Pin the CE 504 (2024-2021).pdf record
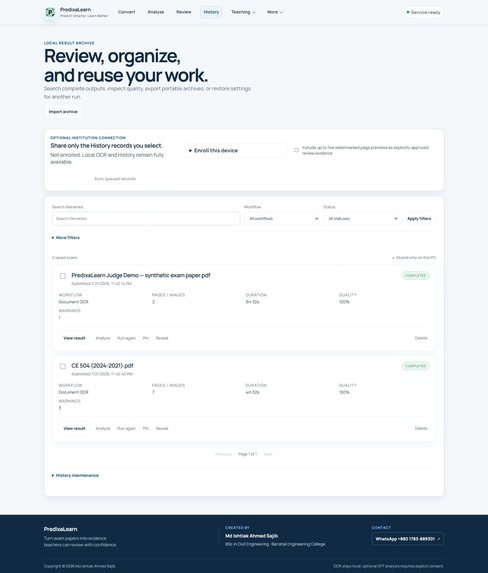 146,428
